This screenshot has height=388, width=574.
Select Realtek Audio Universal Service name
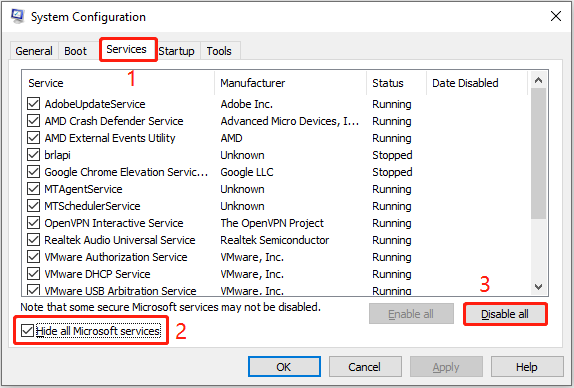click(x=120, y=240)
